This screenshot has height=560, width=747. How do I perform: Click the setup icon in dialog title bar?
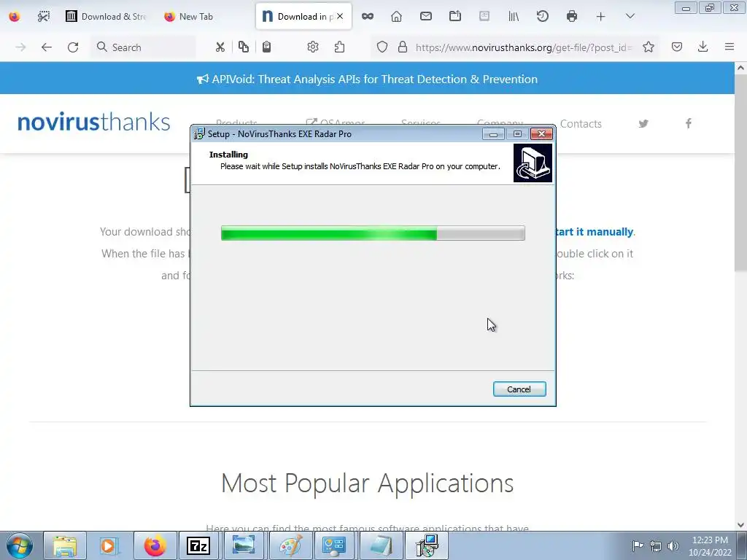pyautogui.click(x=200, y=134)
